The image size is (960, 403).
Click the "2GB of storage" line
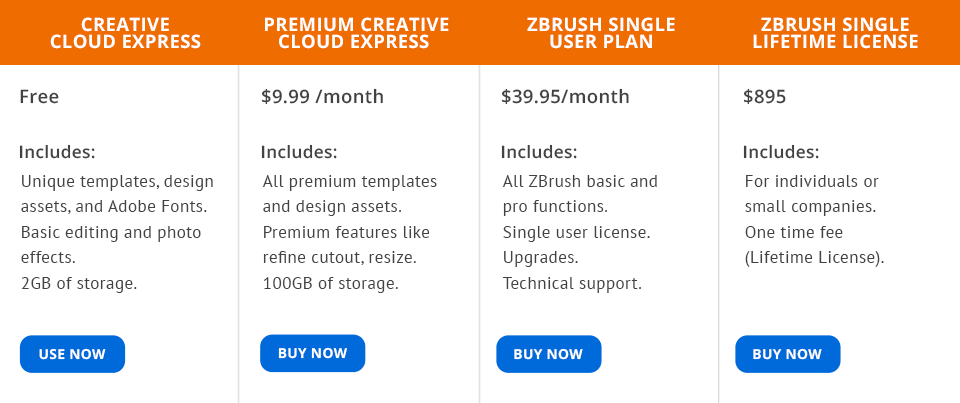pos(79,283)
